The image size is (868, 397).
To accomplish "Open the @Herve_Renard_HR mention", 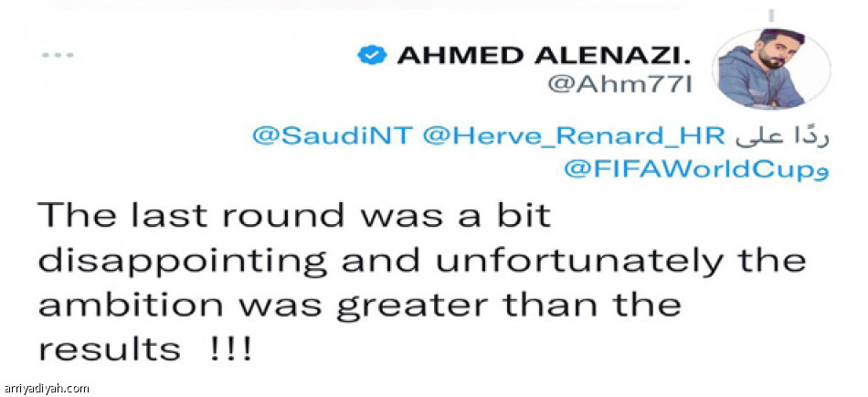I will 575,135.
